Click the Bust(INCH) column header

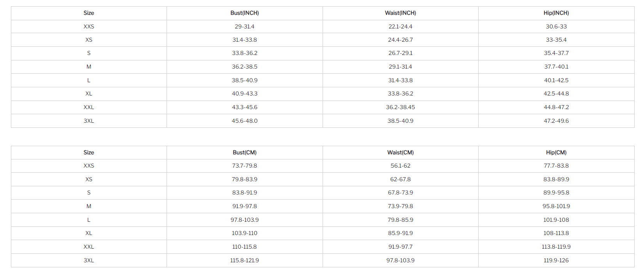click(x=245, y=13)
